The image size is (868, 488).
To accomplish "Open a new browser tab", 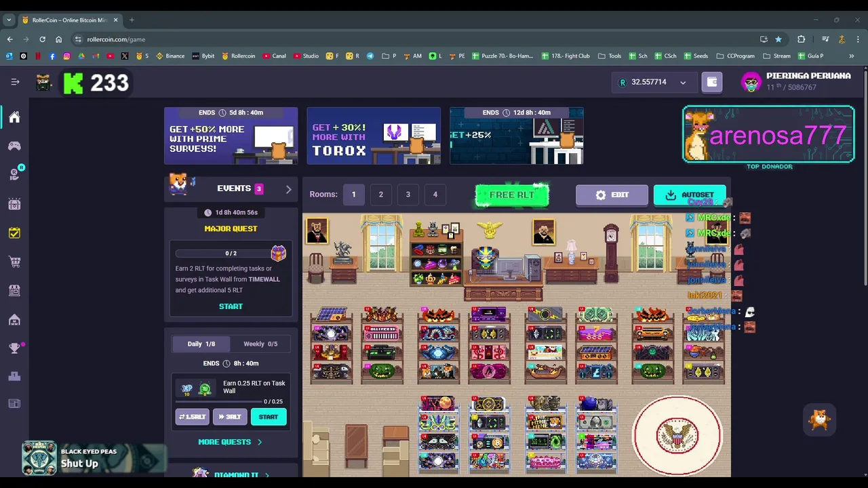I will click(x=132, y=20).
